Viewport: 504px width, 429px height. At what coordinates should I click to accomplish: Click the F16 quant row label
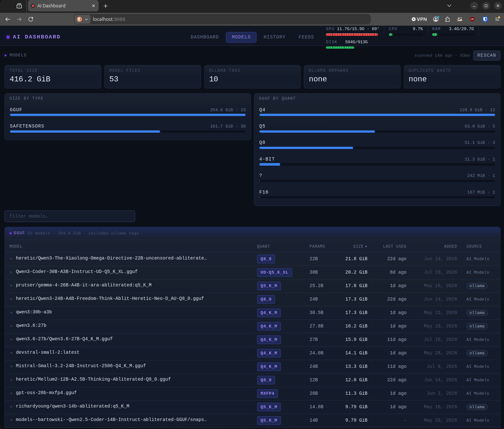tap(264, 192)
